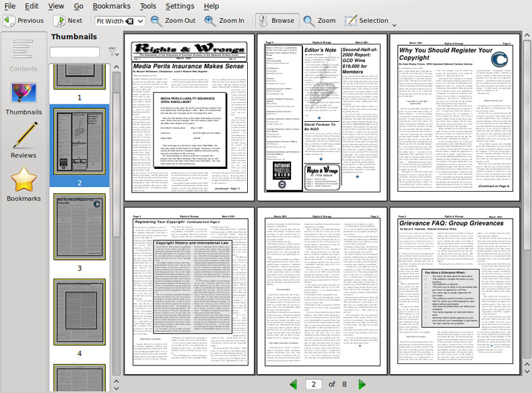Activate the Selection tool
Screen dimensions: 532x393
366,21
